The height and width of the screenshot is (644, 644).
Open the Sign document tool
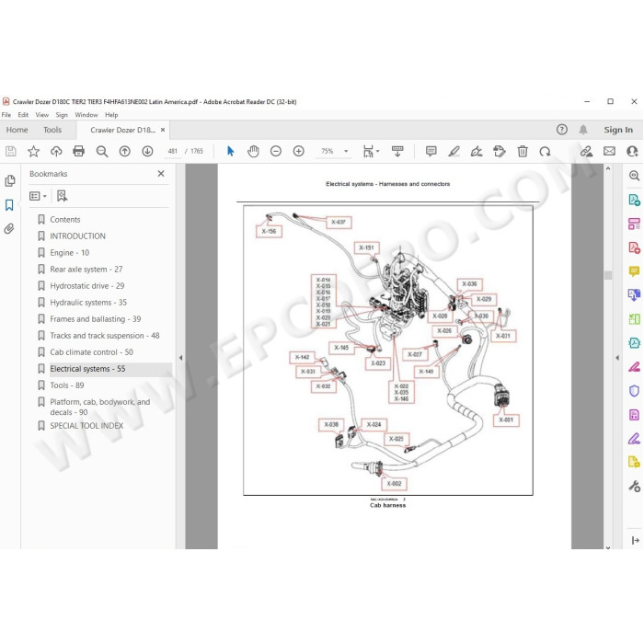pos(477,152)
